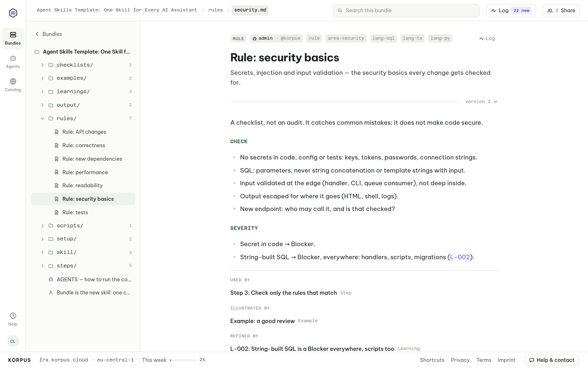Click the AGENTS robot icon
The width and height of the screenshot is (588, 368).
51,279
